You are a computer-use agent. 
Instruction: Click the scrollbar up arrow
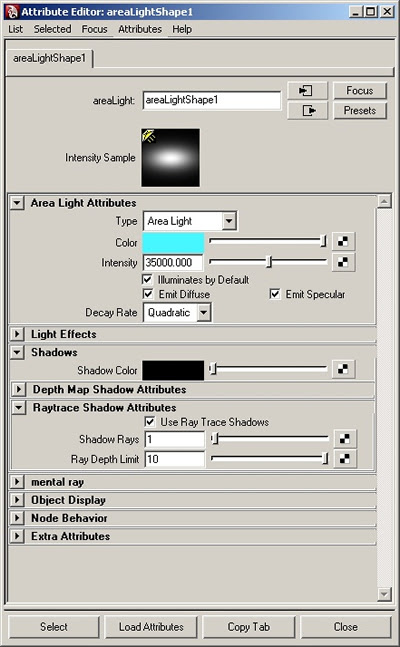click(x=384, y=201)
